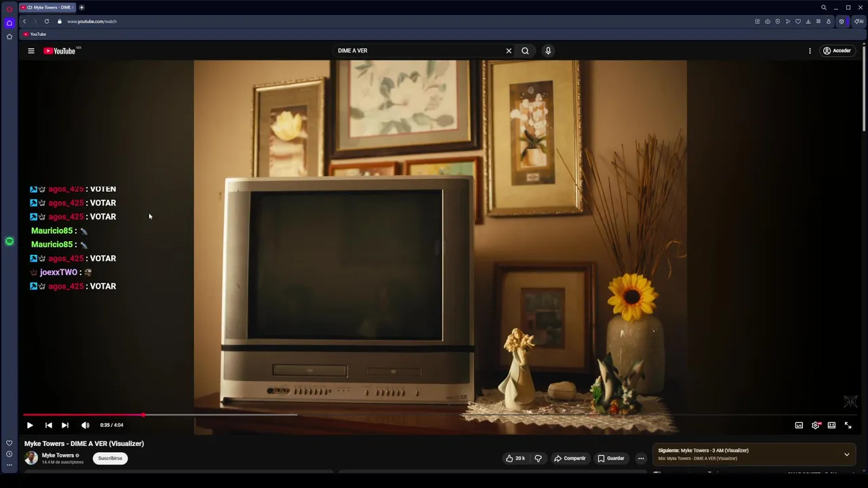Open Spotify in the Opera sidebar
868x488 pixels.
point(9,241)
